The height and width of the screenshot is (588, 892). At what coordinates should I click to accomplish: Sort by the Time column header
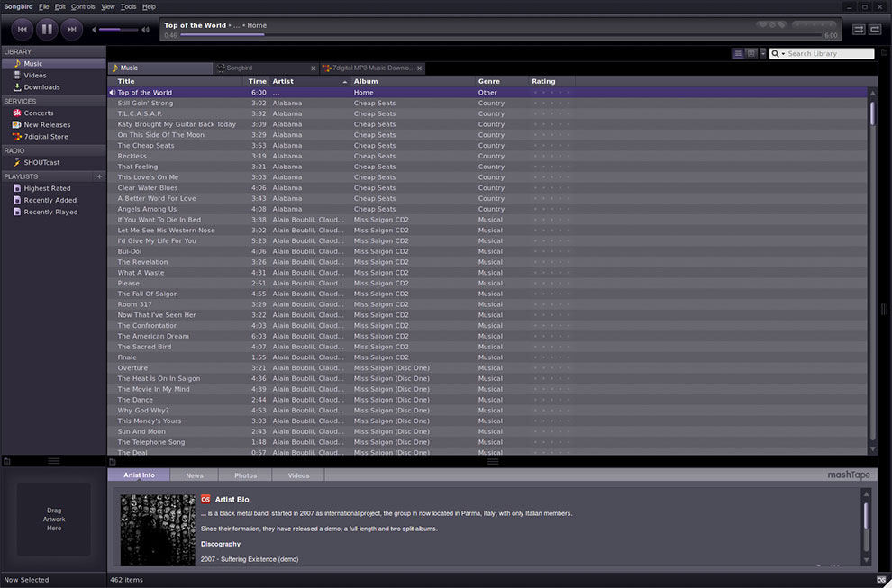256,81
